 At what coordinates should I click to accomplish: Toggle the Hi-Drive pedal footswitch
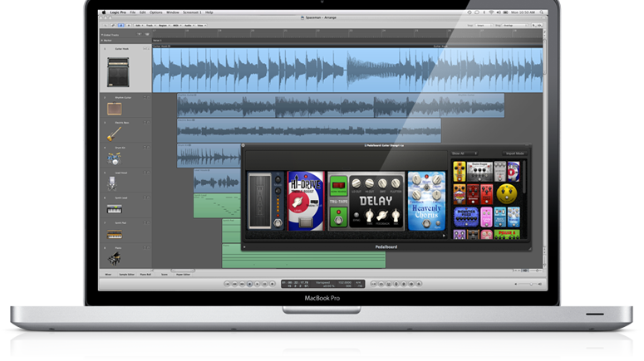coord(306,222)
